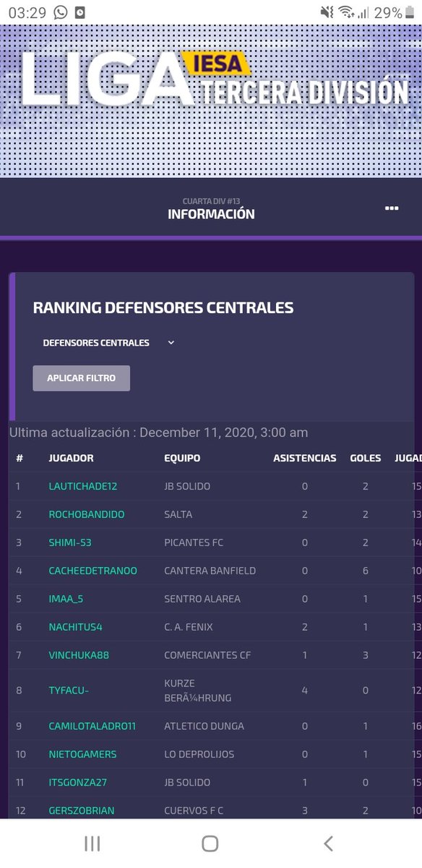Select CACHEEDETRANOO goals value 6

click(x=366, y=571)
